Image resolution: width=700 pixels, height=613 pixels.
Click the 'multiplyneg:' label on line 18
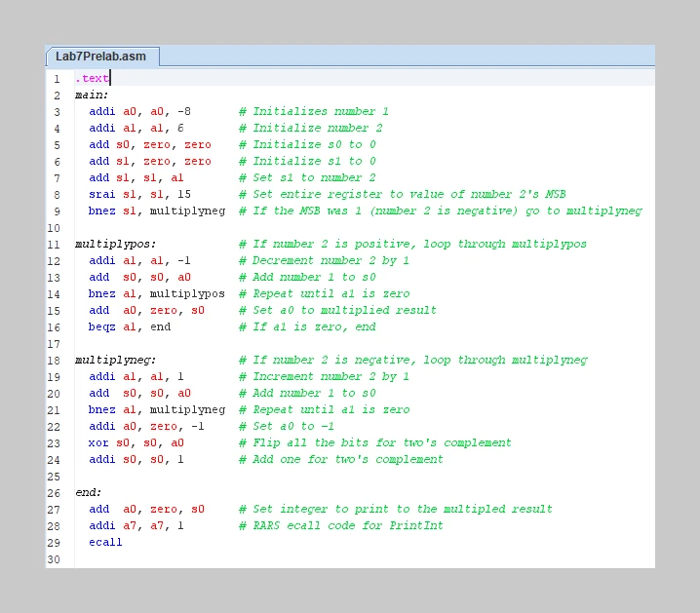(x=116, y=360)
